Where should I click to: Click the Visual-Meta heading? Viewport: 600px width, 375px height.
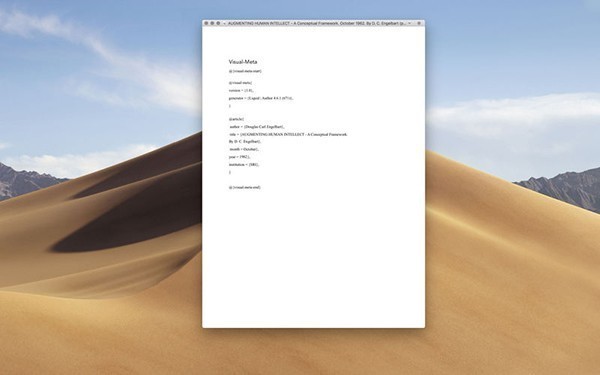point(243,62)
